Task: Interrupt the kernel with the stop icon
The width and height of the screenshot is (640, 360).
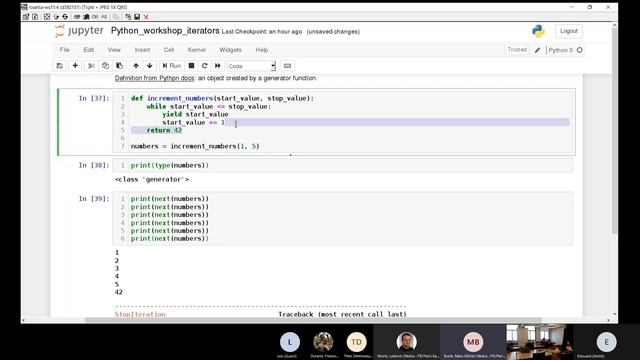Action: [191, 66]
